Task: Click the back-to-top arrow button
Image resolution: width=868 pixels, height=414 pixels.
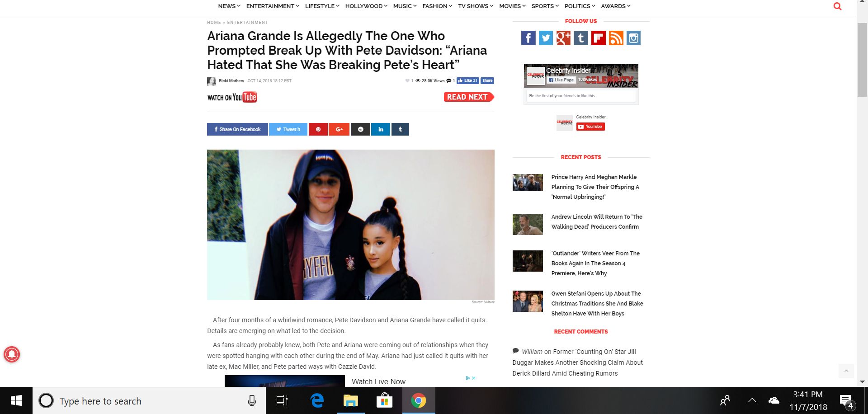Action: click(x=846, y=371)
